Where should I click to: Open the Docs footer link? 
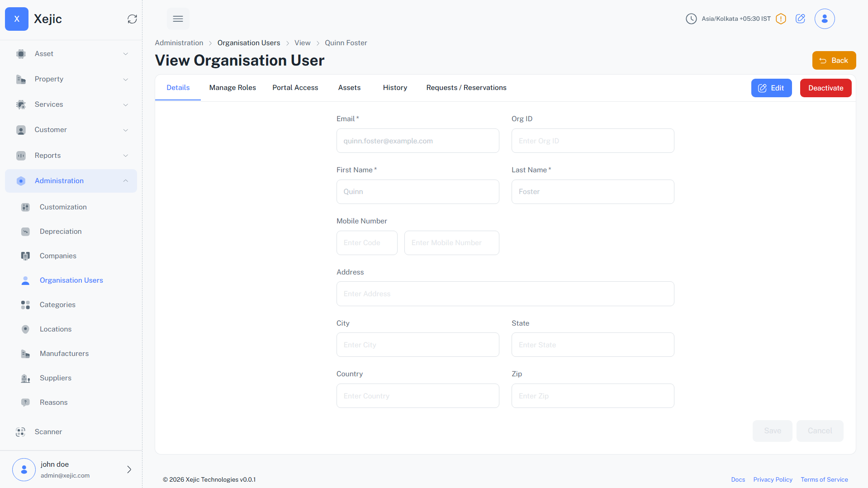738,480
